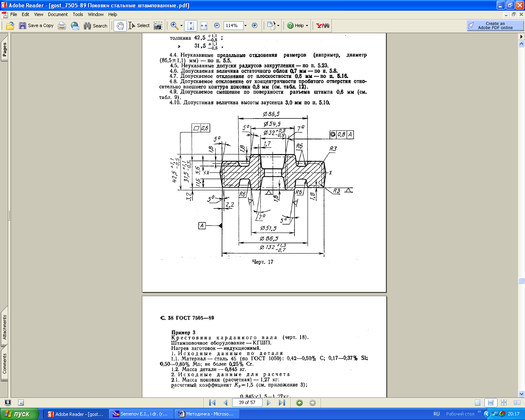Open the Tools menu
The height and width of the screenshot is (420, 525).
tap(78, 14)
